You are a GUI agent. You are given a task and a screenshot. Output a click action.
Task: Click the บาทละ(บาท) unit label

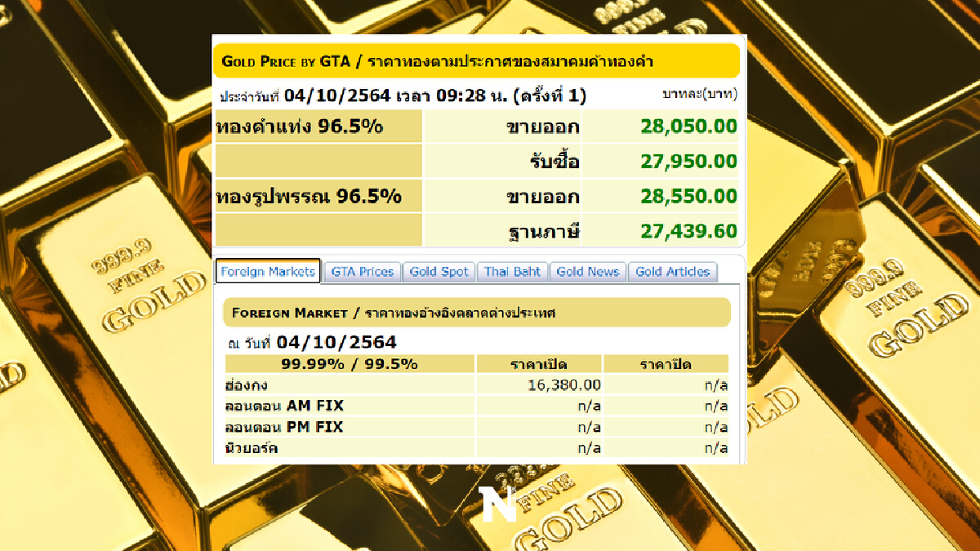699,95
